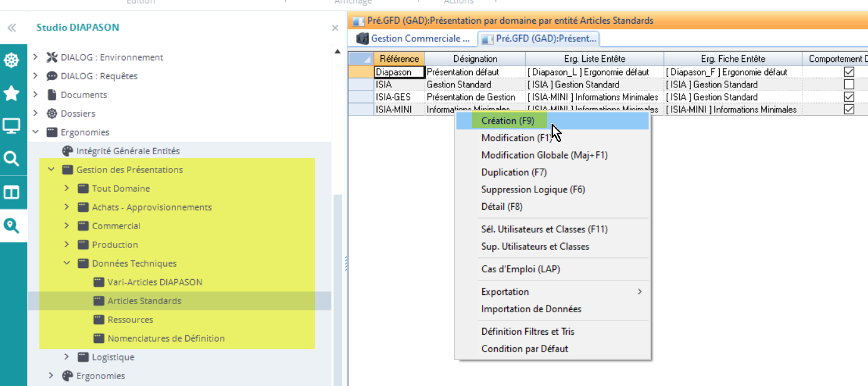This screenshot has height=386, width=868.
Task: Open the Ressources tree item
Action: click(x=130, y=320)
